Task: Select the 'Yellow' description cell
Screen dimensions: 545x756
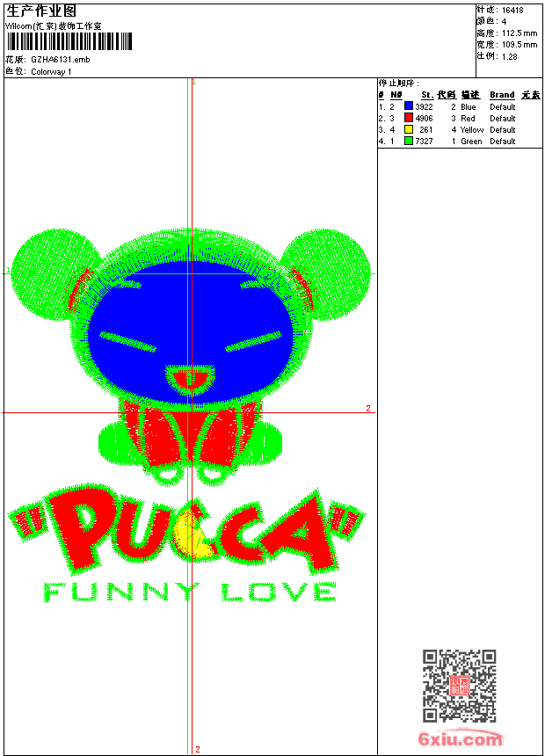Action: [x=472, y=130]
